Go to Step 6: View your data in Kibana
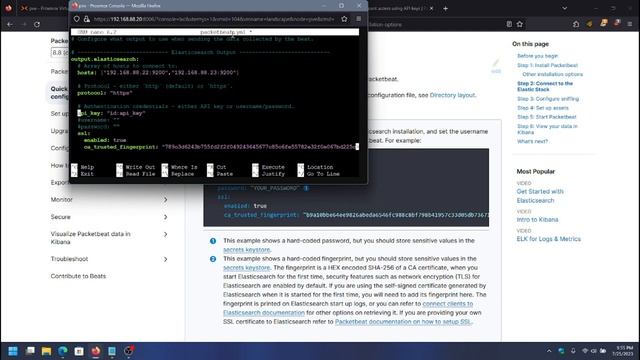Viewport: 640px width, 360px height. click(x=547, y=129)
